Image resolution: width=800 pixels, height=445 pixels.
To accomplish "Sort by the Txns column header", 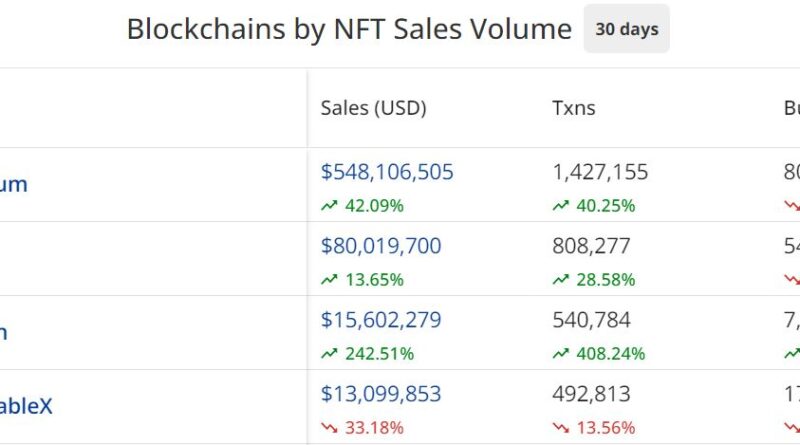I will (573, 108).
